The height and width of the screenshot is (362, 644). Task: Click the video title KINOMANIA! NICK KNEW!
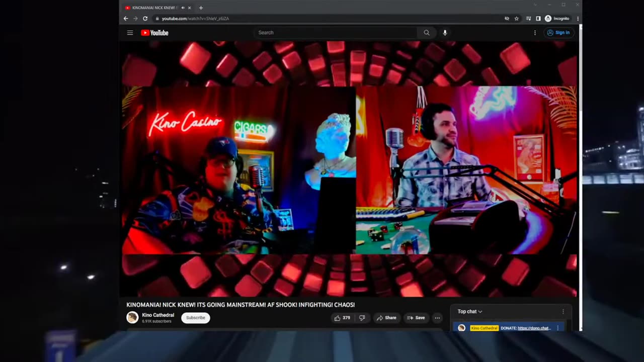[x=240, y=305]
